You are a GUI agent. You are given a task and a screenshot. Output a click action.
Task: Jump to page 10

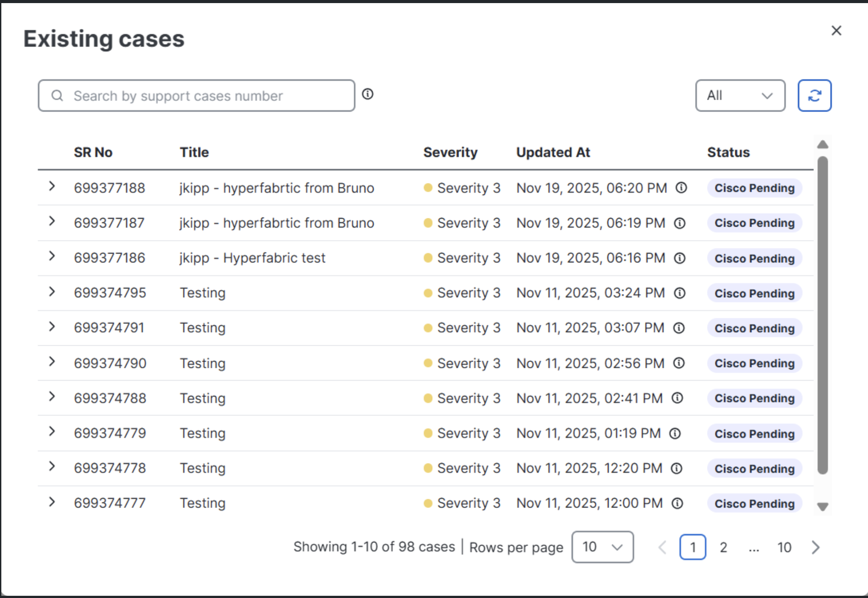(784, 547)
